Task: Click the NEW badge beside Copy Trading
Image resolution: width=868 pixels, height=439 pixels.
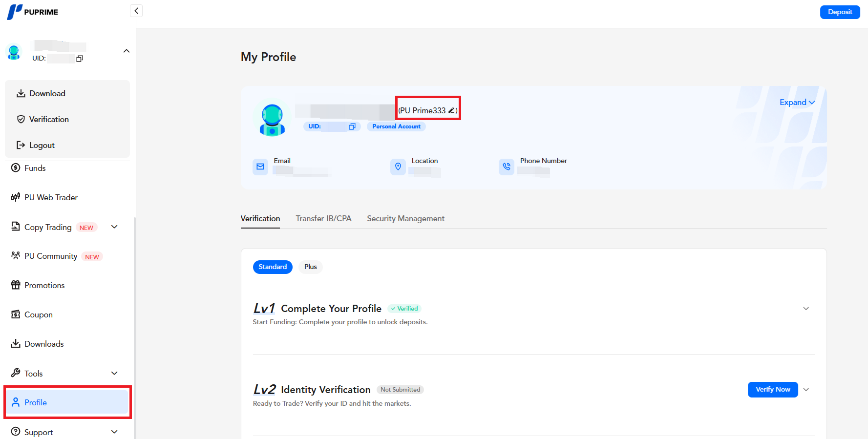Action: pyautogui.click(x=86, y=228)
